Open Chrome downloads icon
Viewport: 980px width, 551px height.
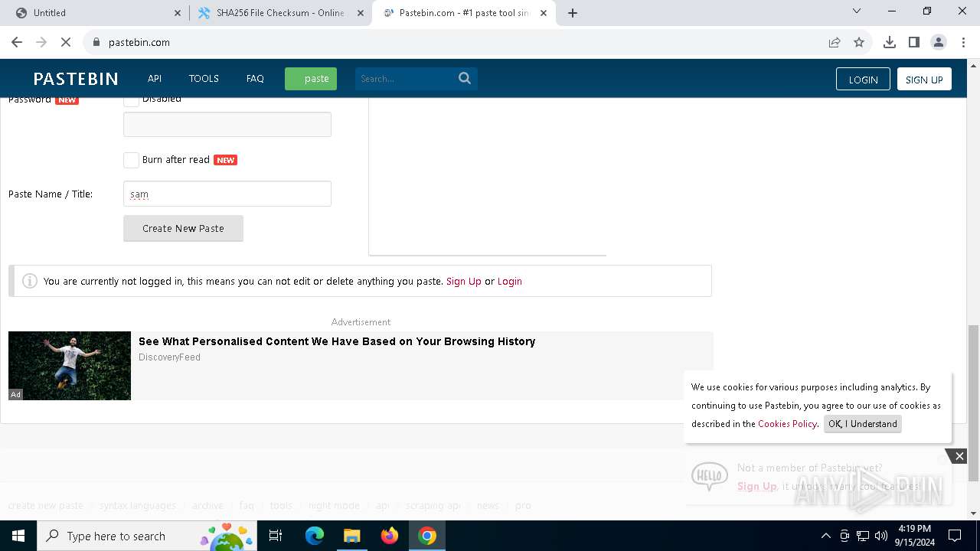[890, 42]
